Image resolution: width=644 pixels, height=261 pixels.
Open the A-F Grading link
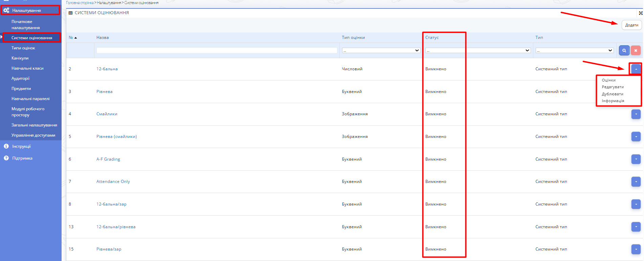[x=108, y=159]
